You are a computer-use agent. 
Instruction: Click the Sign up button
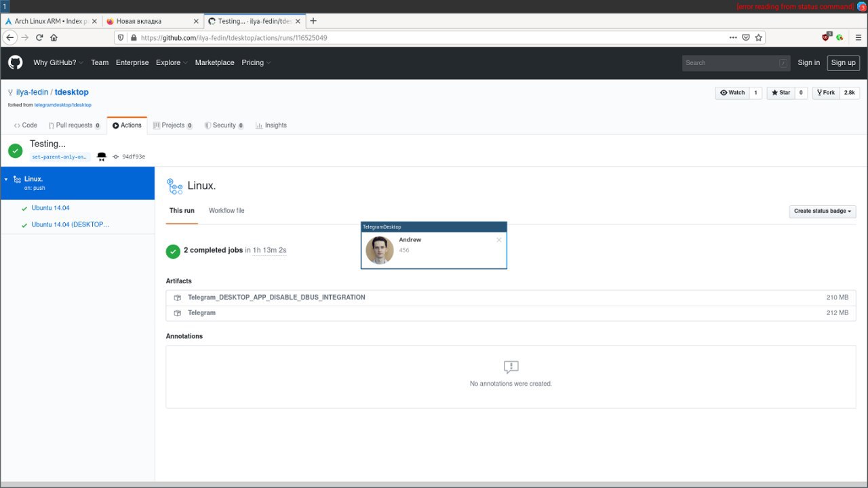[x=844, y=62]
